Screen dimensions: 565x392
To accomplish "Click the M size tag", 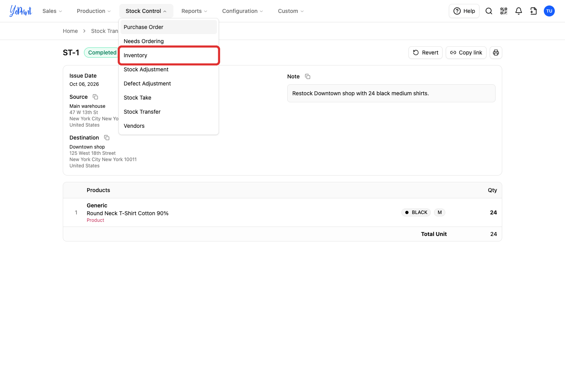I will [440, 212].
